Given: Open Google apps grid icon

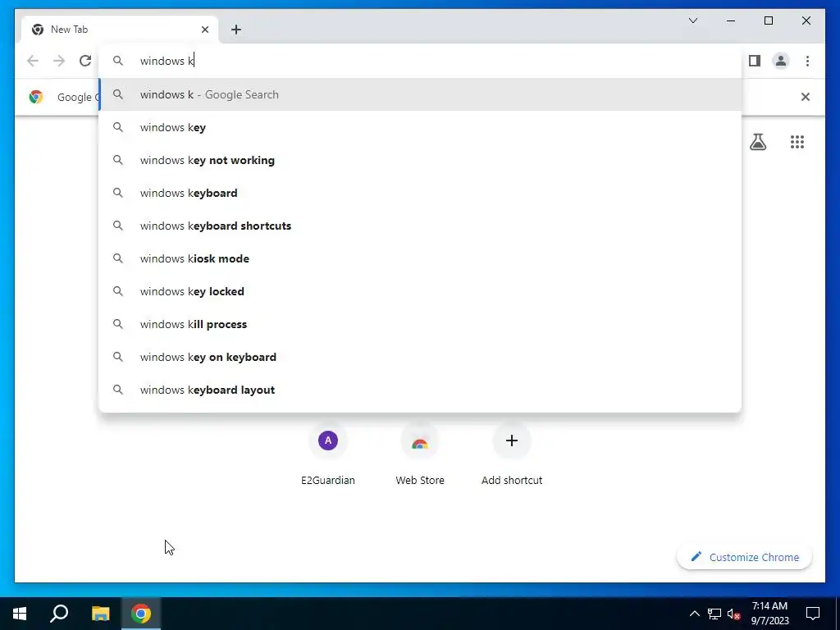Looking at the screenshot, I should (797, 142).
